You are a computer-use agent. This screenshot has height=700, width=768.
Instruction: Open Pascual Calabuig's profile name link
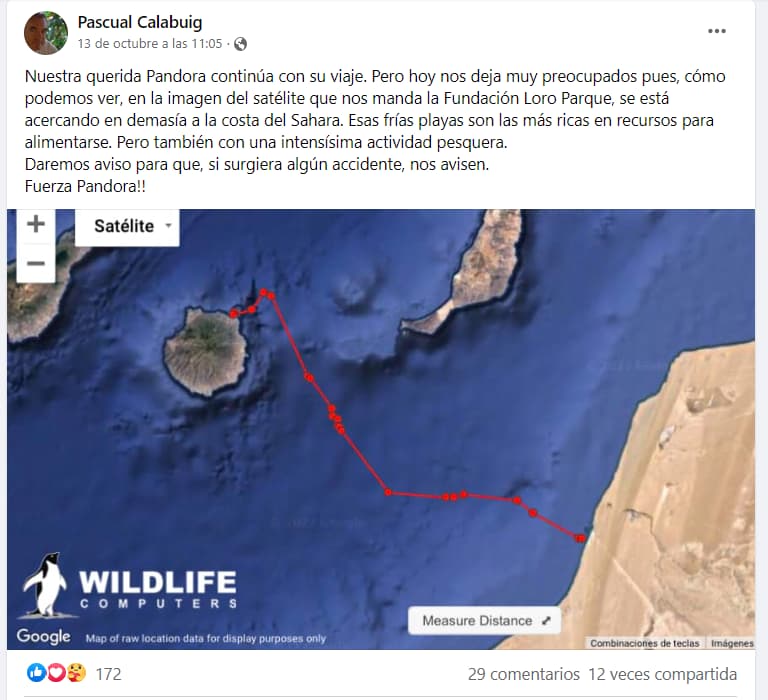pos(140,22)
